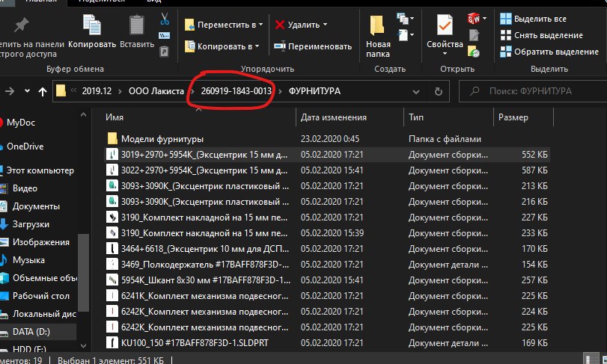Create a folder with Новая папка
Screen dimensions: 607x364
pyautogui.click(x=378, y=37)
